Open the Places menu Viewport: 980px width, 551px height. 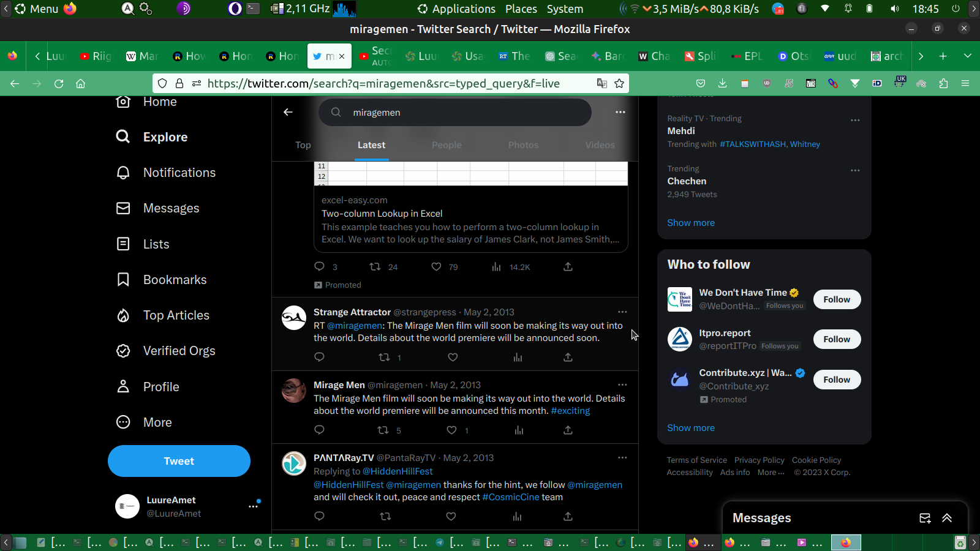coord(521,9)
